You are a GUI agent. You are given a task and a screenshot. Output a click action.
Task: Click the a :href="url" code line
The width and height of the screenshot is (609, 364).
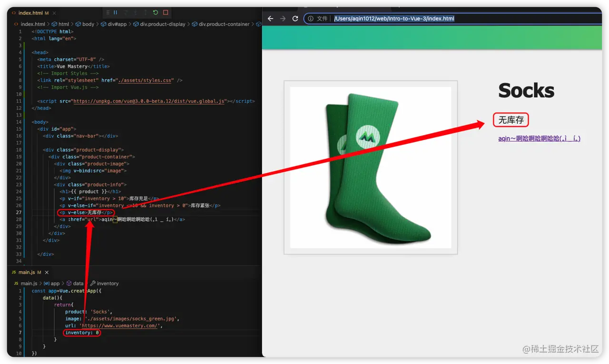coord(122,219)
